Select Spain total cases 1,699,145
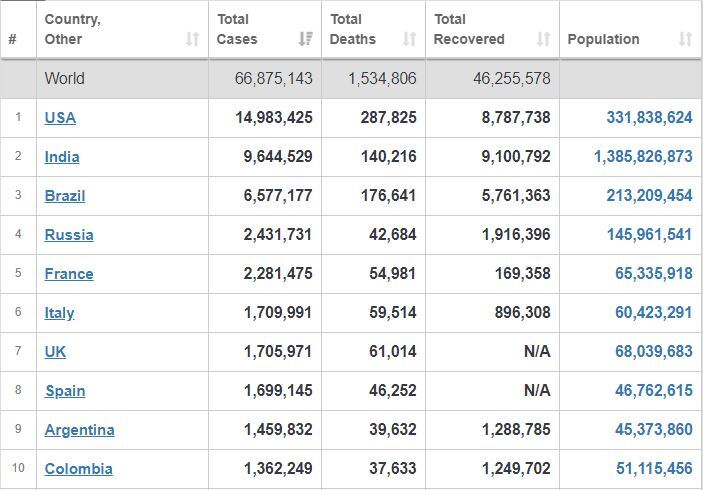The height and width of the screenshot is (490, 703). (278, 390)
